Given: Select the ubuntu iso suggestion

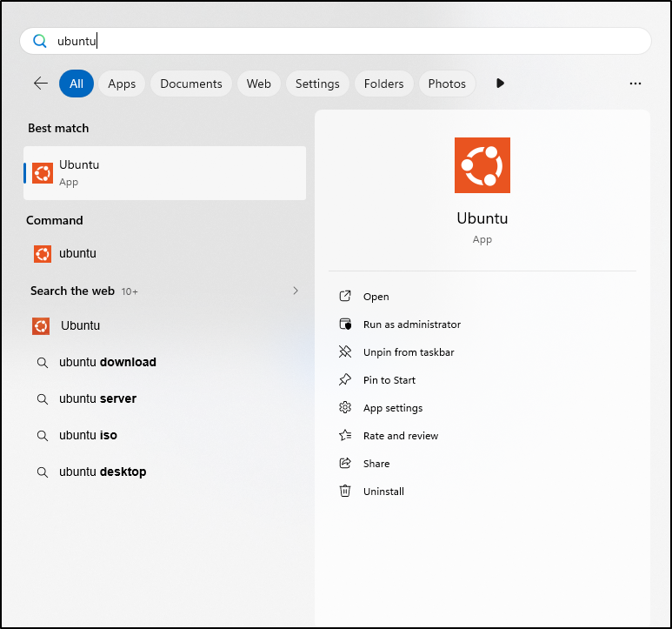Looking at the screenshot, I should (164, 436).
